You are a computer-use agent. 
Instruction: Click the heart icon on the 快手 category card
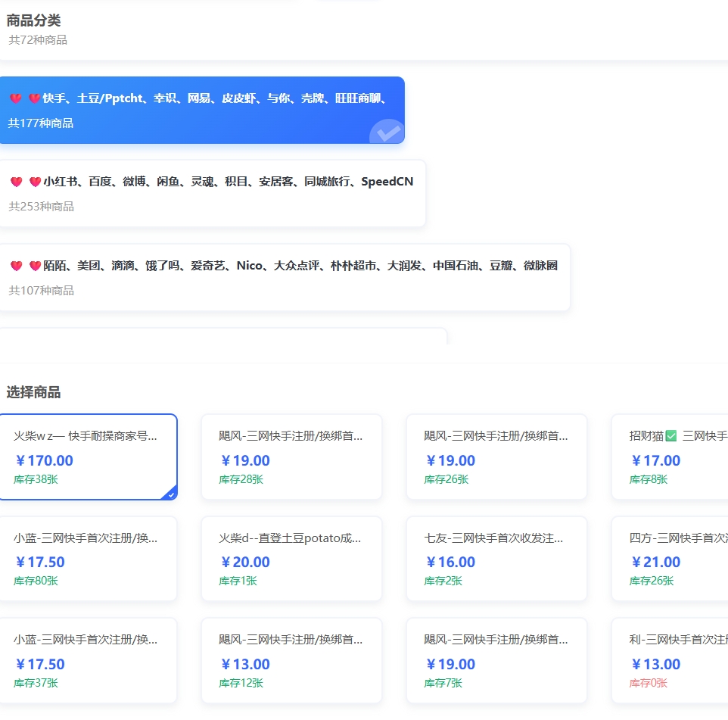click(16, 97)
